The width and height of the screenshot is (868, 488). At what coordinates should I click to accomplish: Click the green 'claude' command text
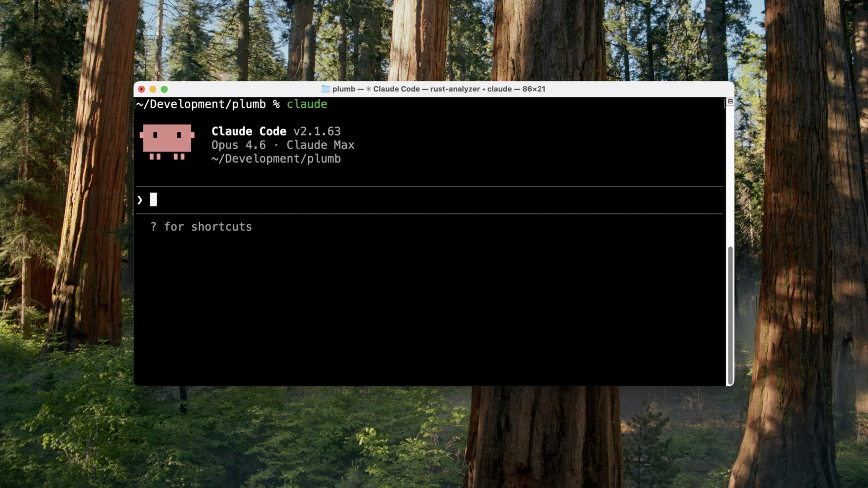307,104
